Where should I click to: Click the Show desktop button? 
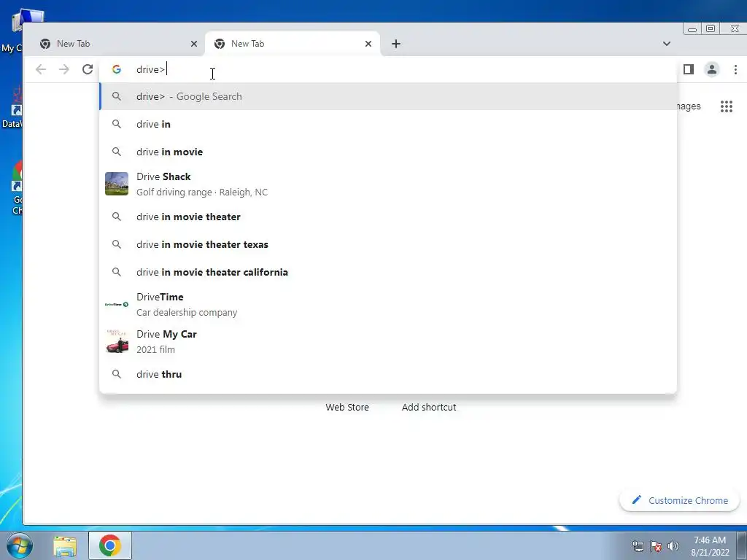[x=742, y=545]
